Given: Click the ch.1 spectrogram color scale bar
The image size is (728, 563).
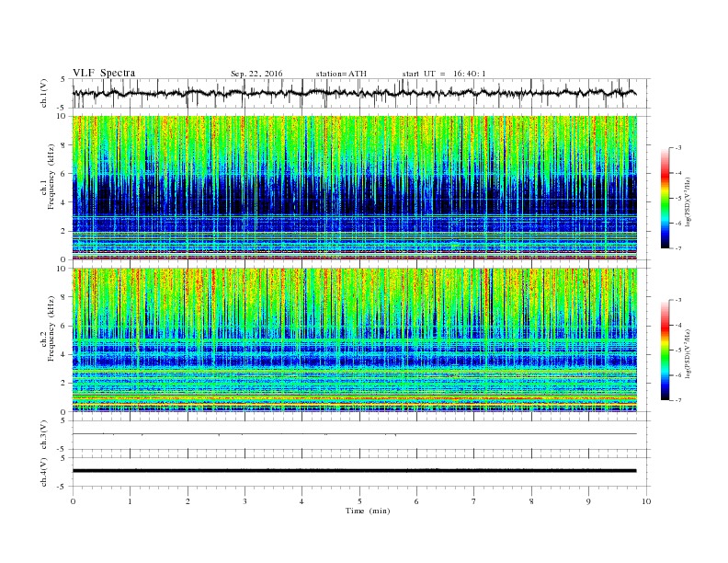Looking at the screenshot, I should pyautogui.click(x=665, y=199).
